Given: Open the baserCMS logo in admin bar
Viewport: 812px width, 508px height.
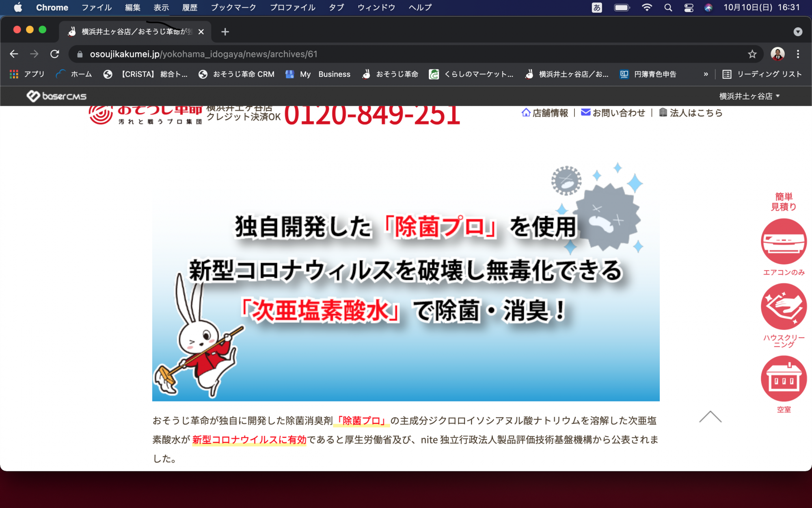Looking at the screenshot, I should point(56,96).
